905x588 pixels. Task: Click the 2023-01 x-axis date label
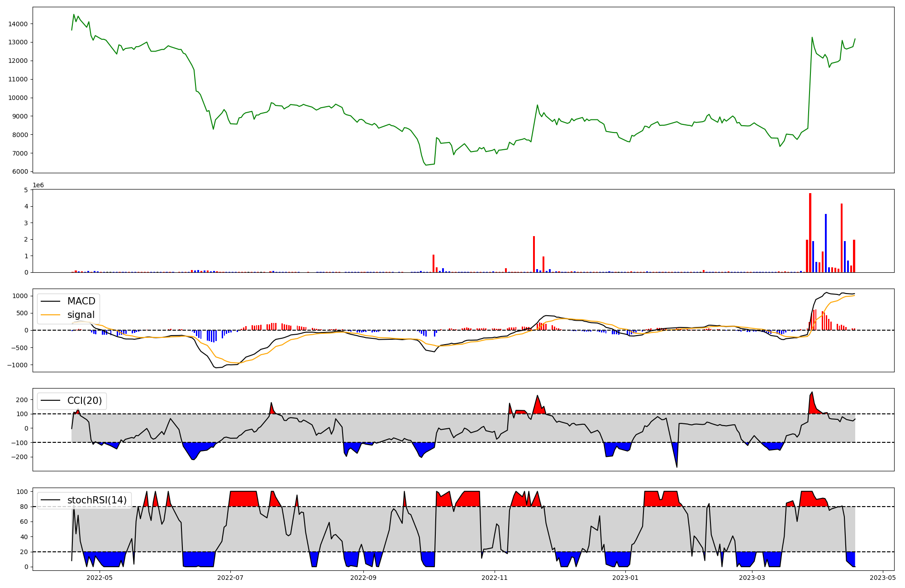(625, 578)
